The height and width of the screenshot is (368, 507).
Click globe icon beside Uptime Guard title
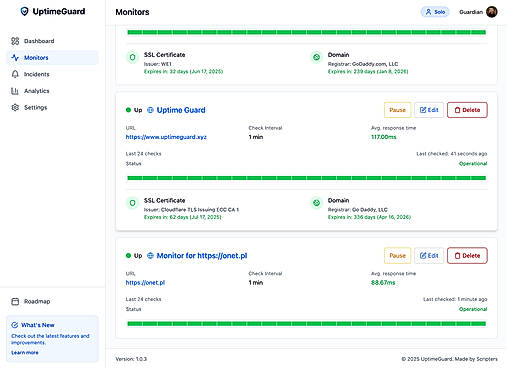[150, 110]
